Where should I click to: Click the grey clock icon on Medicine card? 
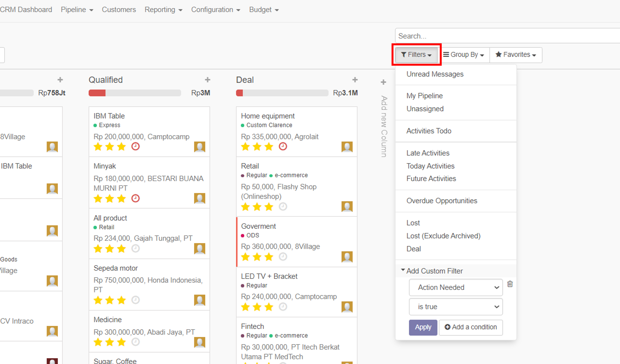(x=136, y=342)
